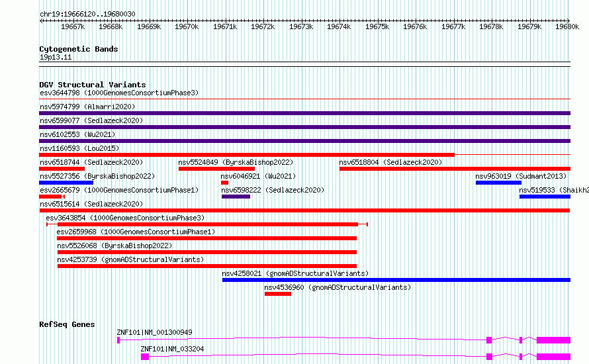Open nsv963019 (Sudmant2013) label
The height and width of the screenshot is (364, 589).
tap(521, 176)
